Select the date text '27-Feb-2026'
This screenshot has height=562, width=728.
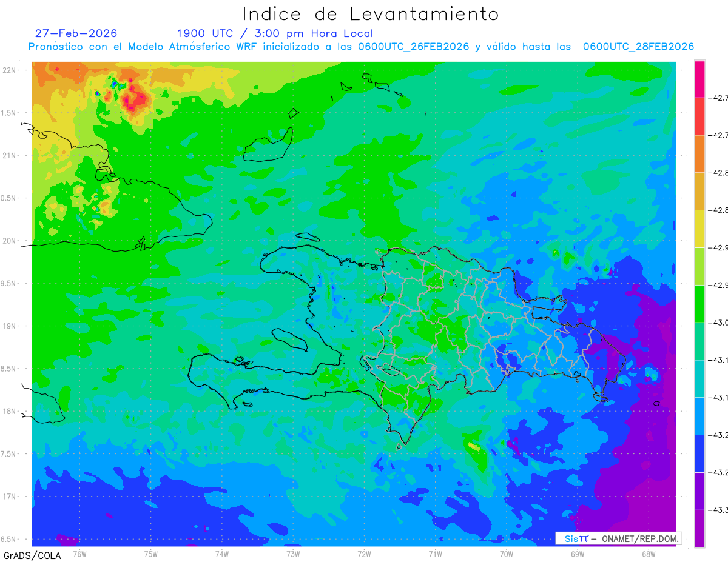point(76,33)
